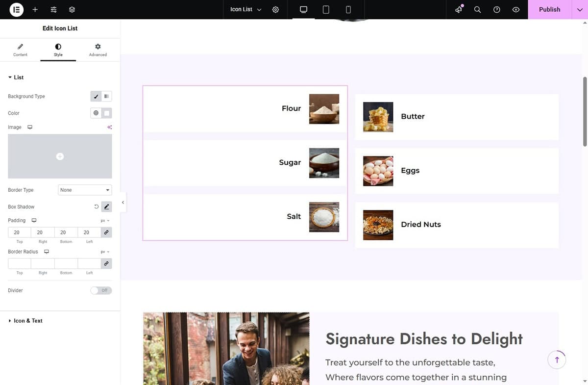Switch to the Style tab
Image resolution: width=588 pixels, height=385 pixels.
58,50
